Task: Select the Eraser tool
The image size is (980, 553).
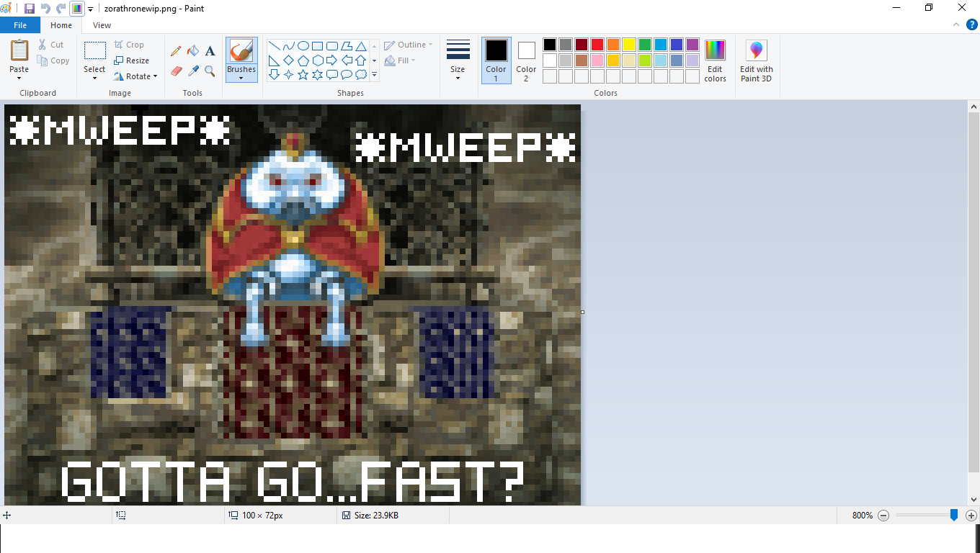Action: click(x=176, y=71)
